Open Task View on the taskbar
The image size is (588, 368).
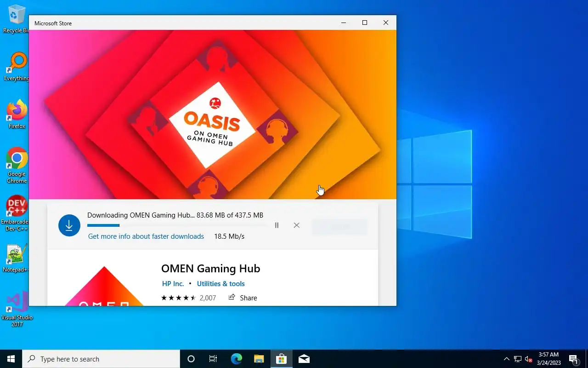[x=213, y=359]
